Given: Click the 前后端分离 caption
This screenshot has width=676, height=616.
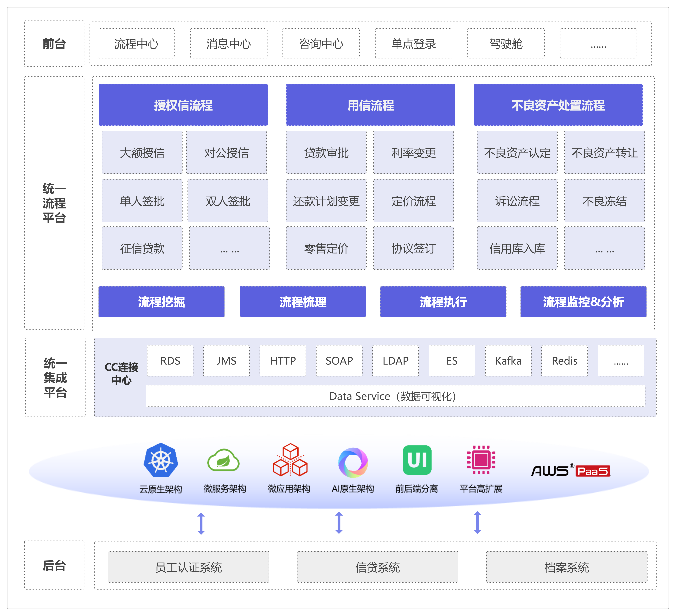Looking at the screenshot, I should pyautogui.click(x=416, y=489).
